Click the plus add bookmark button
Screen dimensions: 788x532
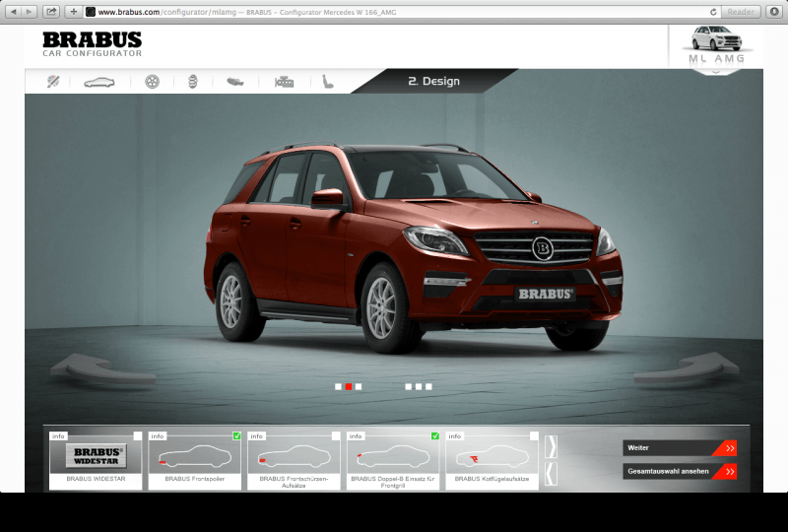[x=74, y=12]
